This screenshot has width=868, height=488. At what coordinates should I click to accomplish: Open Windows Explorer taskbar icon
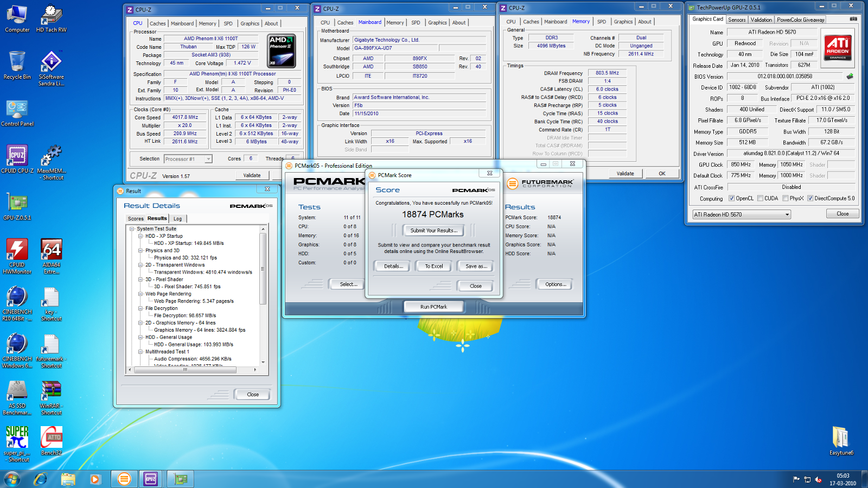click(x=68, y=479)
